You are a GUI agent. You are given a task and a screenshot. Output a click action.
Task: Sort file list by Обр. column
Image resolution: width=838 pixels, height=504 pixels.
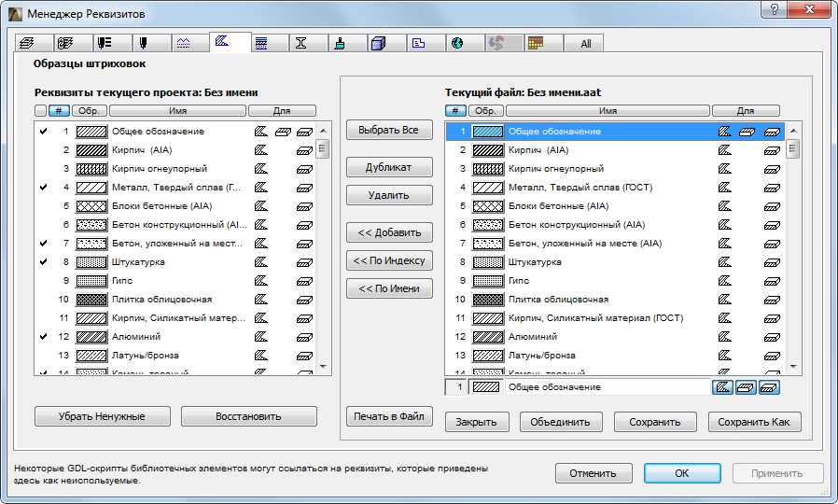coord(486,111)
